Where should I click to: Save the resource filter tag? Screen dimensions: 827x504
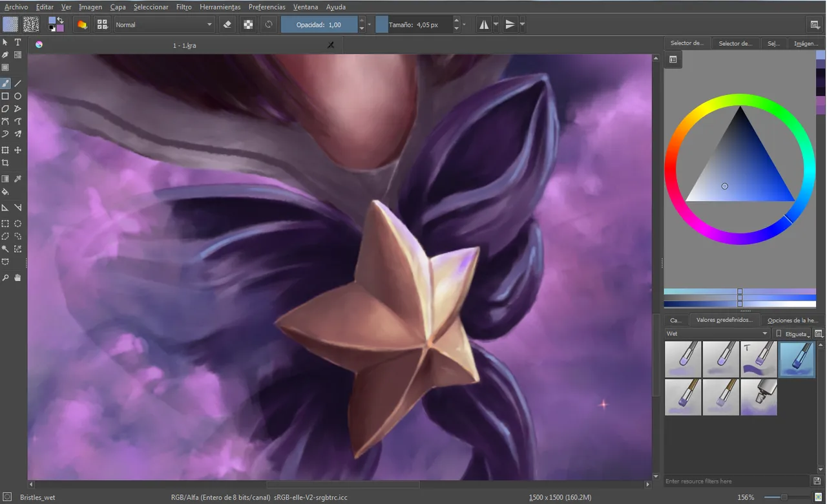click(x=818, y=481)
